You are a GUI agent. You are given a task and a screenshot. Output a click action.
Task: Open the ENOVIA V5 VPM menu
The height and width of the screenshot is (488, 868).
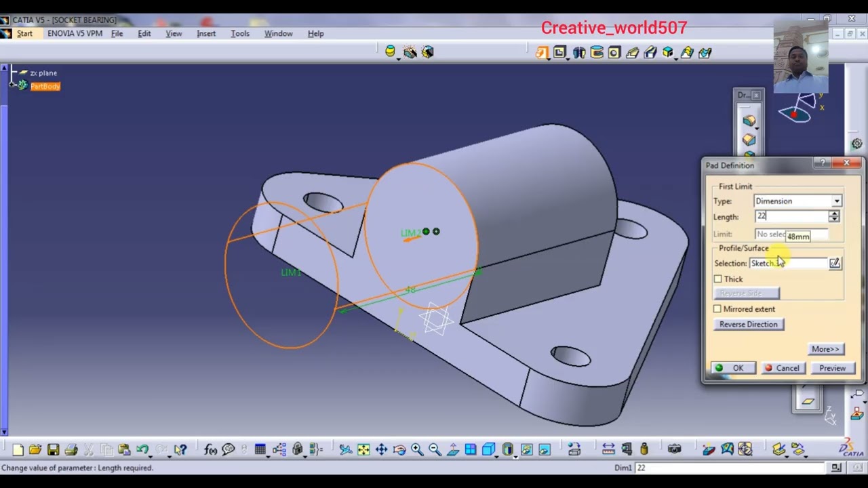(x=75, y=33)
